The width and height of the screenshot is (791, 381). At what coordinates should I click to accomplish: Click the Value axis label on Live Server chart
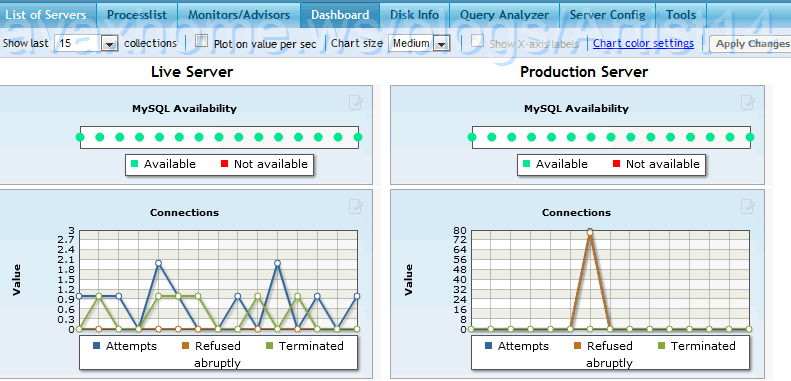pyautogui.click(x=17, y=280)
